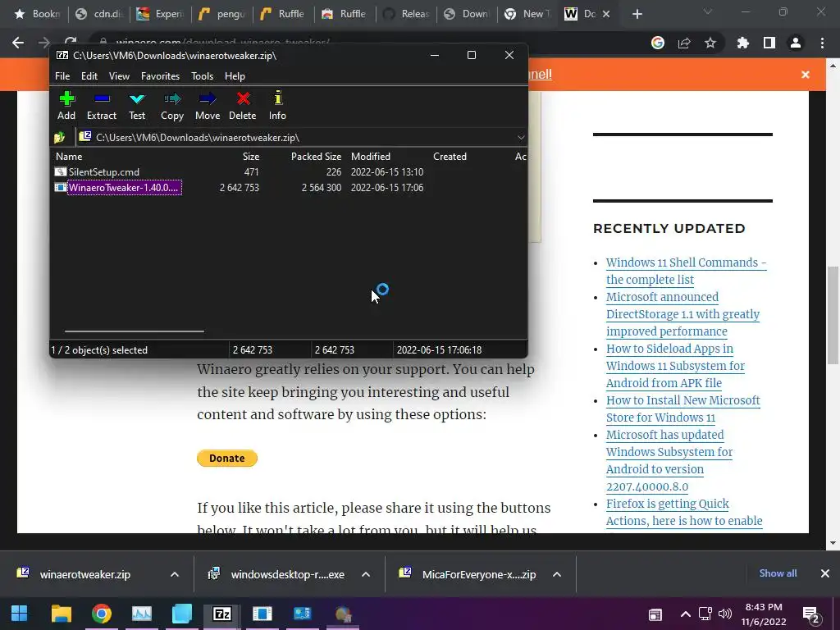
Task: Open the Windows Subsystem for Android update link
Action: (669, 461)
